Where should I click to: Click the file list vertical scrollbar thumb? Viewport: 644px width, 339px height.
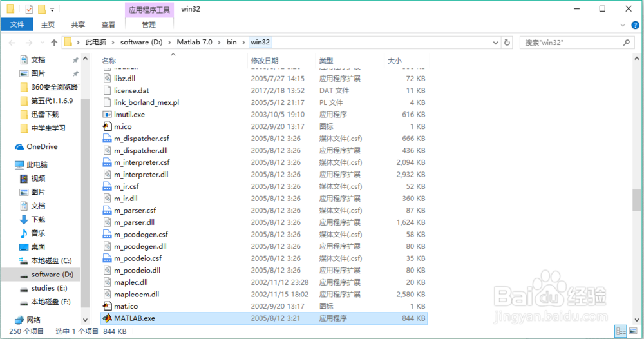point(637,200)
